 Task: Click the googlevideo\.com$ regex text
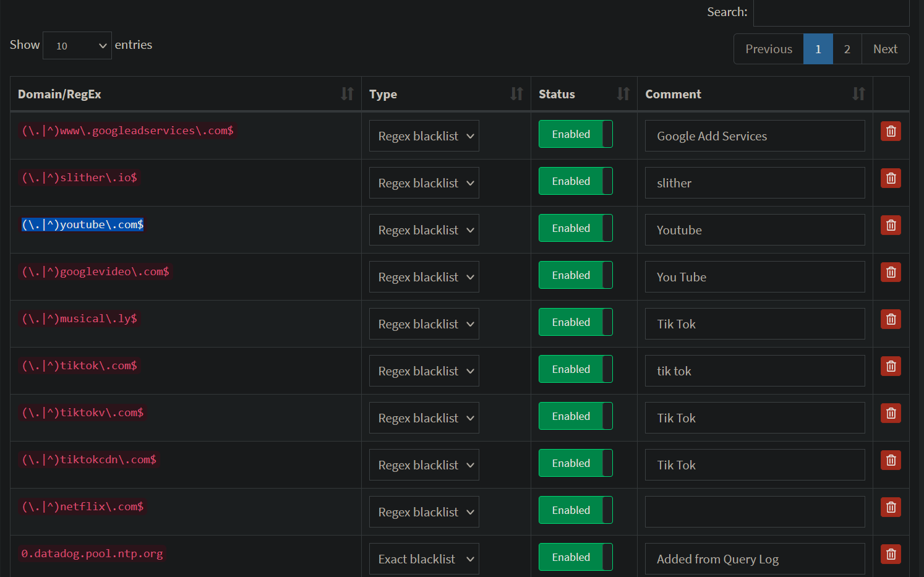coord(95,271)
